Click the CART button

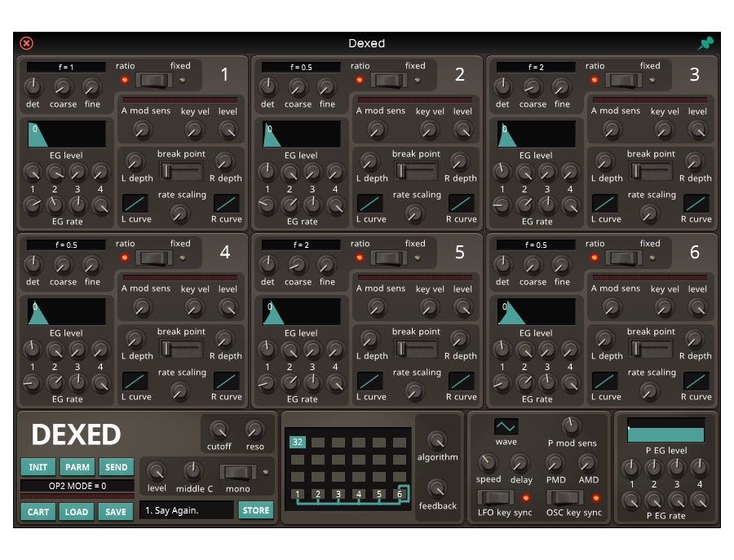pyautogui.click(x=38, y=512)
